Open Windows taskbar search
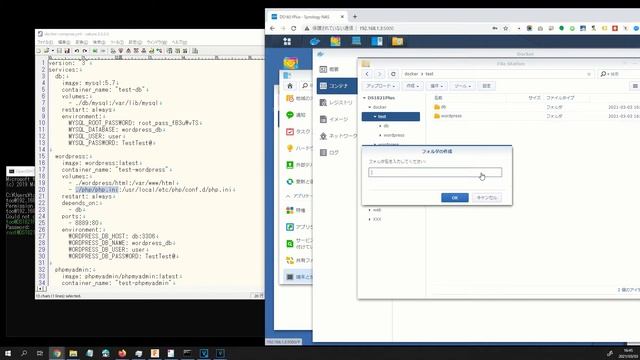Image resolution: width=640 pixels, height=360 pixels. tap(24, 353)
